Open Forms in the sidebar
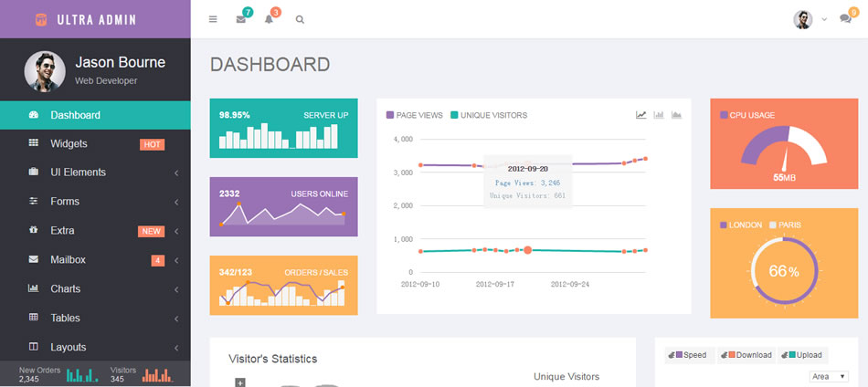868x387 pixels. [95, 201]
